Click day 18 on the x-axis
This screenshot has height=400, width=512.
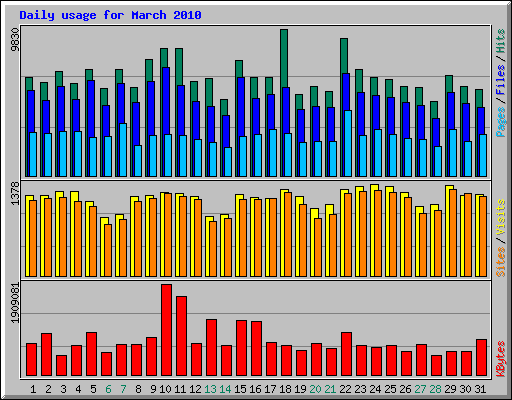point(285,389)
